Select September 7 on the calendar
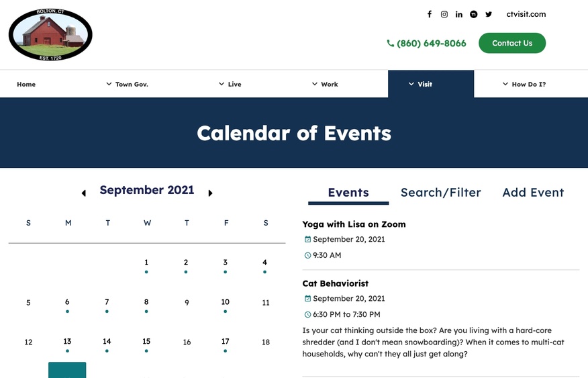Screen dimensions: 588x378 click(107, 302)
